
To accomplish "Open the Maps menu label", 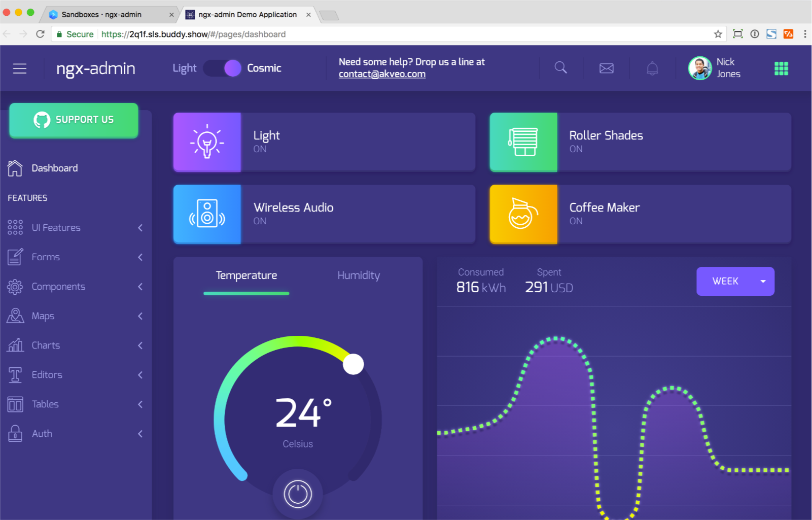I will pyautogui.click(x=43, y=316).
